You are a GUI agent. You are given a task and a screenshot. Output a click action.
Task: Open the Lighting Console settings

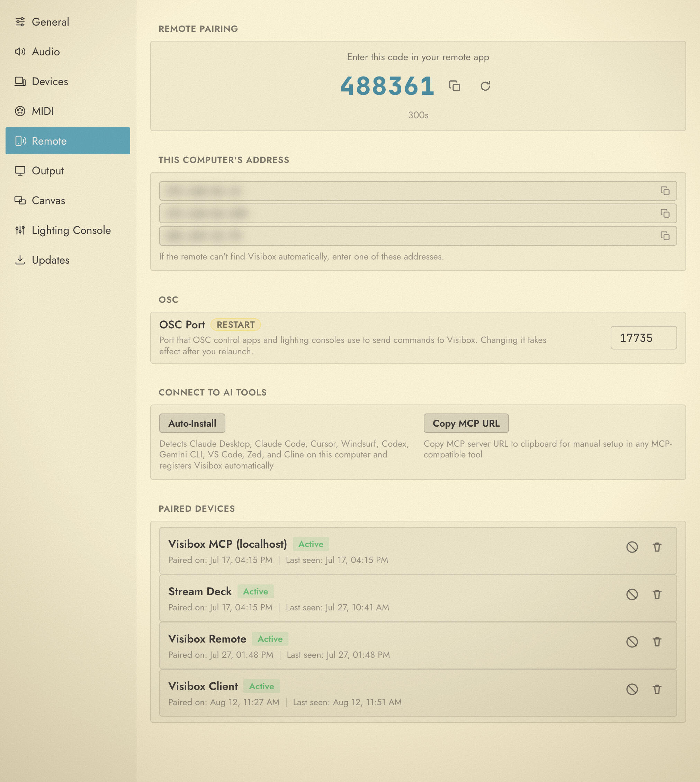coord(68,230)
